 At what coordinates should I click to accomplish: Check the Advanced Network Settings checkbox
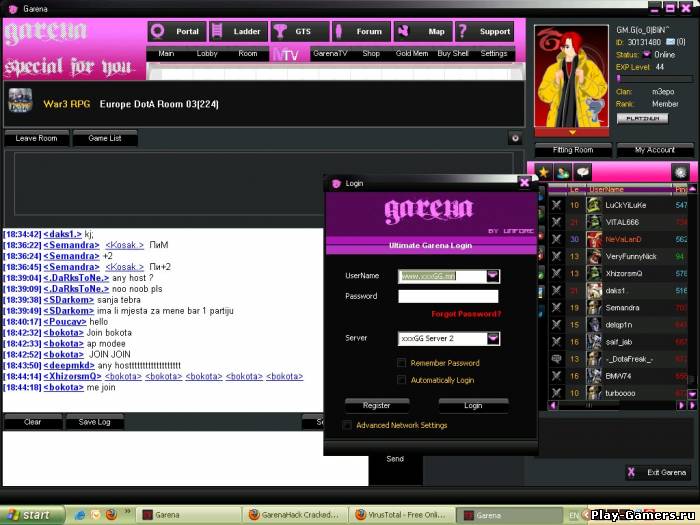coord(347,425)
